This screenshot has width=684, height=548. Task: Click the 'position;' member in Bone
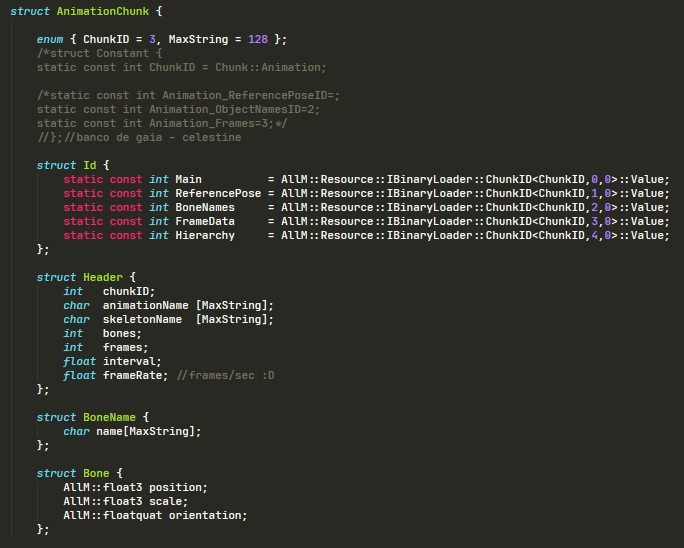pos(178,486)
